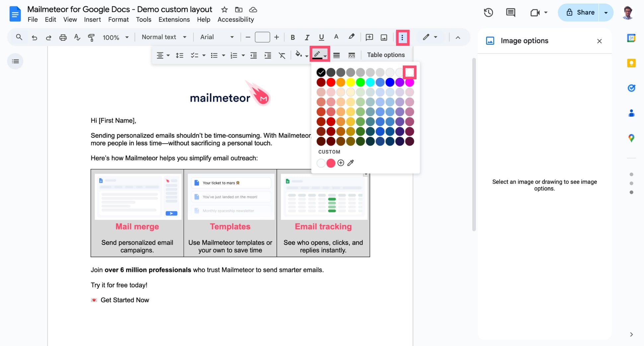The image size is (644, 346).
Task: View the cloud document status
Action: point(253,10)
